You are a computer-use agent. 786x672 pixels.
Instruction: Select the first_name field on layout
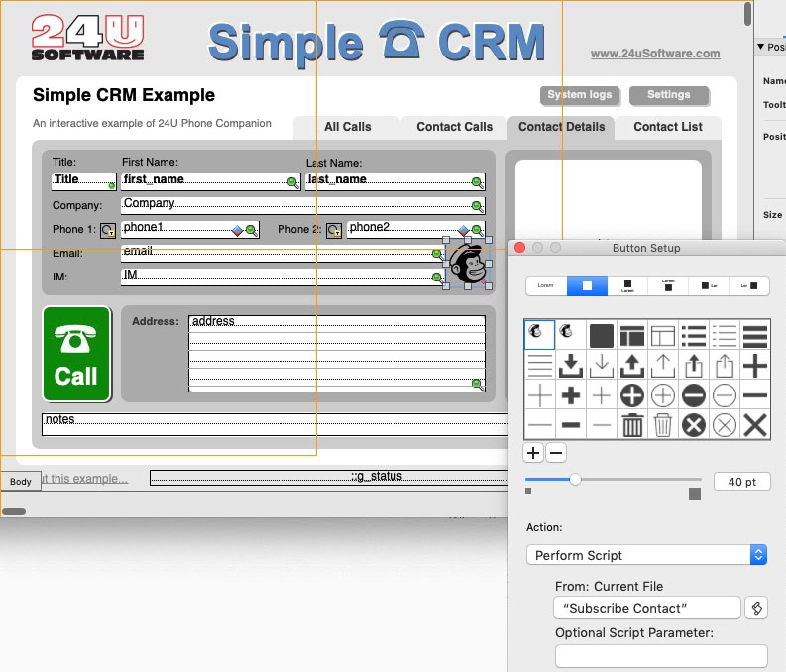point(210,181)
